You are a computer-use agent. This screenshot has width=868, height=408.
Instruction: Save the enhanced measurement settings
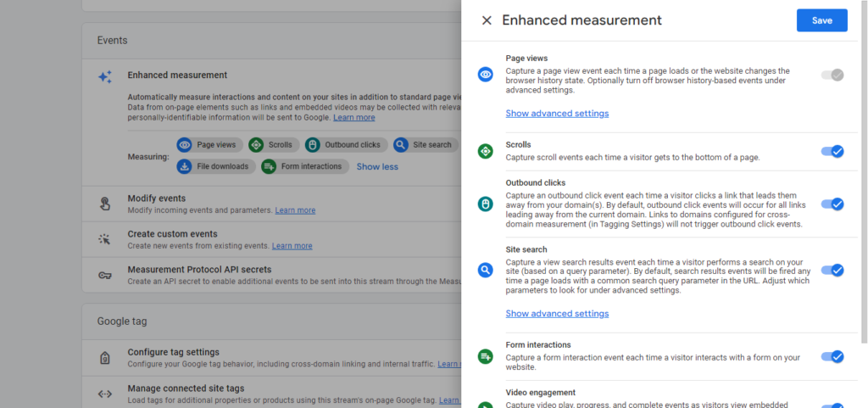(x=821, y=20)
